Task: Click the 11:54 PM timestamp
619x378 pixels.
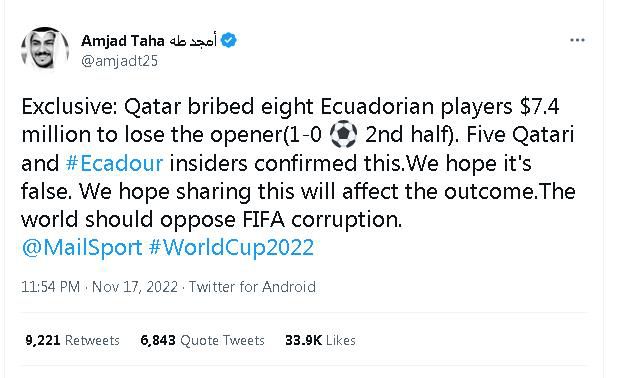Action: click(51, 287)
